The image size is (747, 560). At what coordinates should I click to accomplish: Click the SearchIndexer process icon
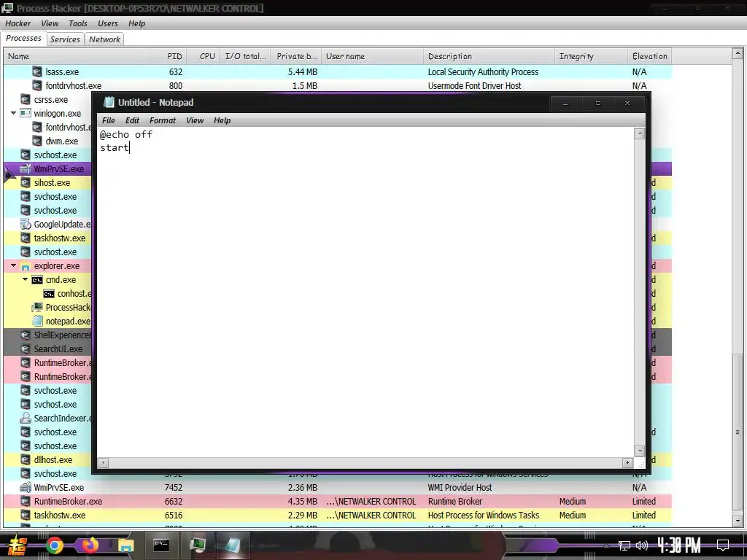[26, 418]
